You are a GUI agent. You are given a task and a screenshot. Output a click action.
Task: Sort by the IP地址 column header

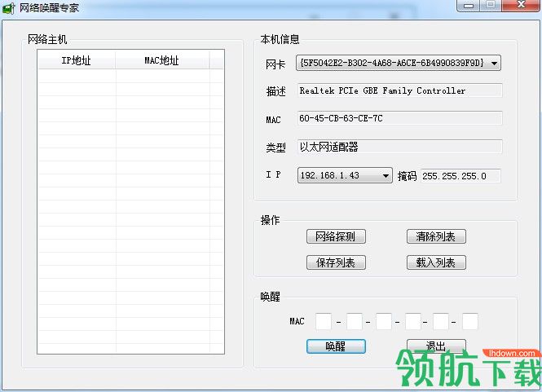tap(77, 60)
